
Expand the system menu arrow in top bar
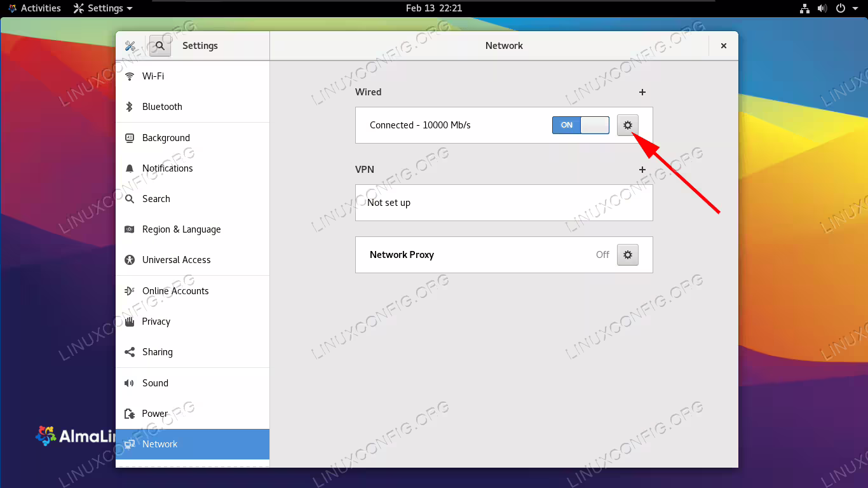(x=854, y=8)
